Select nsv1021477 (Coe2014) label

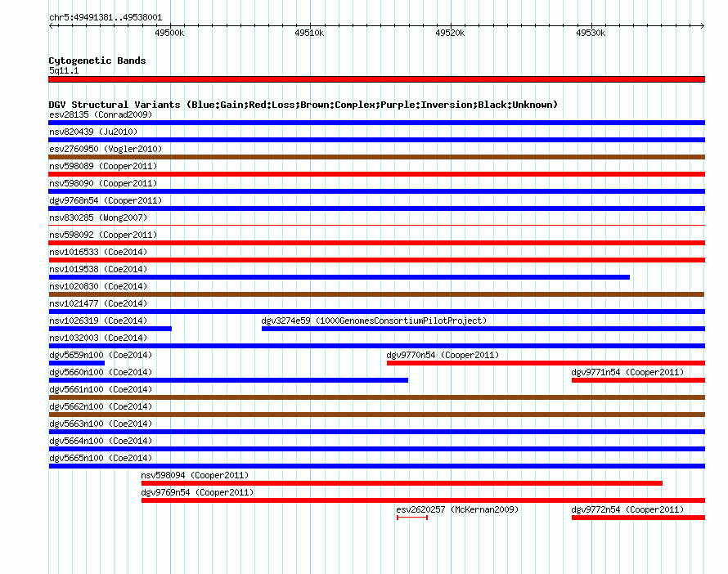pos(98,303)
